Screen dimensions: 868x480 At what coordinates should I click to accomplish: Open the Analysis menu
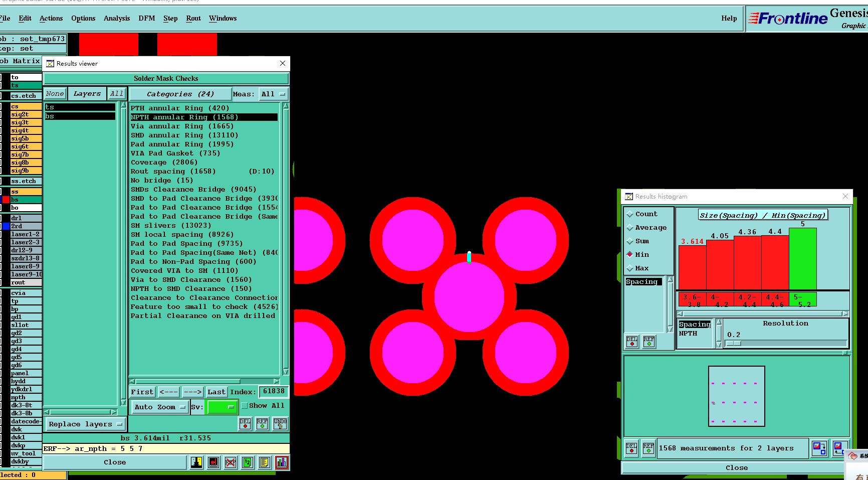(x=117, y=19)
